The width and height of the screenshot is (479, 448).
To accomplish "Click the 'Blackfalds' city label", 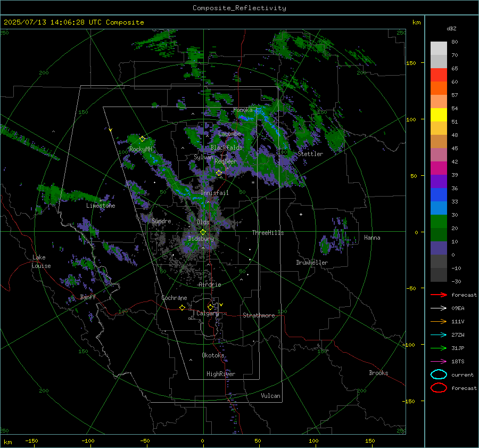I will coord(226,148).
